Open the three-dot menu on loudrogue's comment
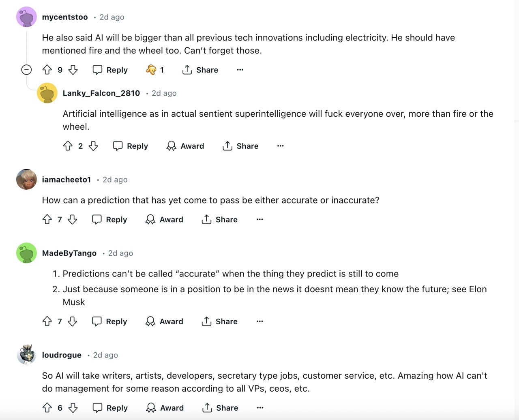 259,408
